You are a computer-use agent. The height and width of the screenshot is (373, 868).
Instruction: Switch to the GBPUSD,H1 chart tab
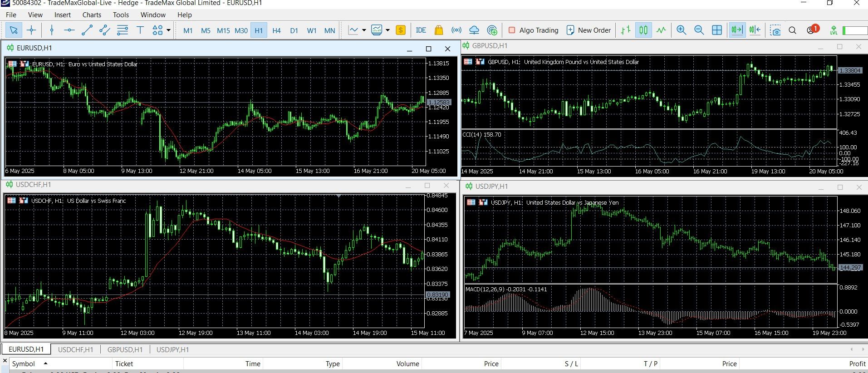coord(125,349)
